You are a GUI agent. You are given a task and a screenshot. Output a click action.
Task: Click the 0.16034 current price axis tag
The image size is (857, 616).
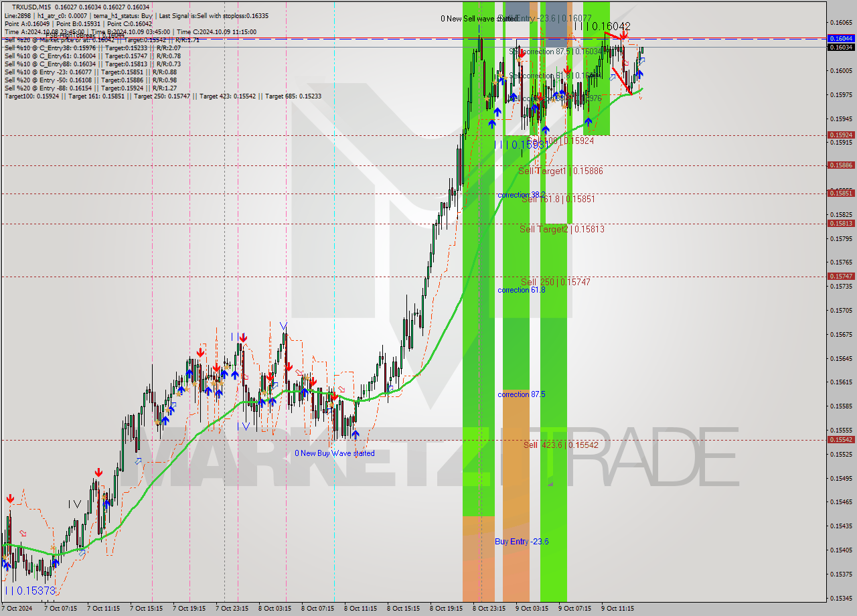tap(841, 47)
